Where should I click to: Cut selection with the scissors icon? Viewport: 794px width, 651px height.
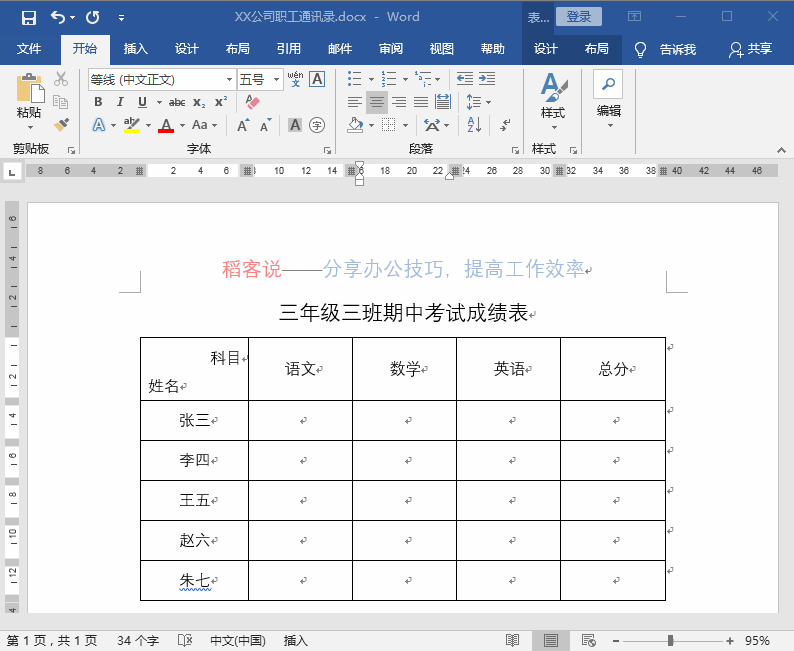click(61, 78)
